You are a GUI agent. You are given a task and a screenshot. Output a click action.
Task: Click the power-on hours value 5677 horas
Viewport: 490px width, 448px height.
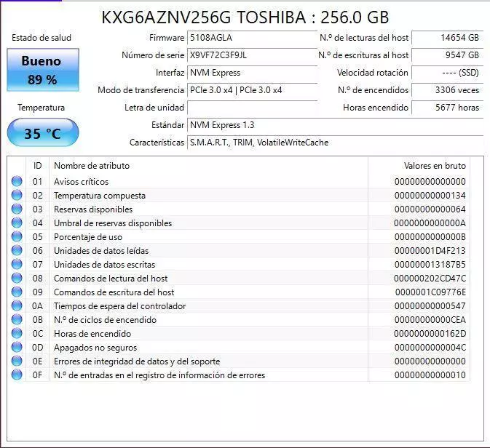(448, 108)
